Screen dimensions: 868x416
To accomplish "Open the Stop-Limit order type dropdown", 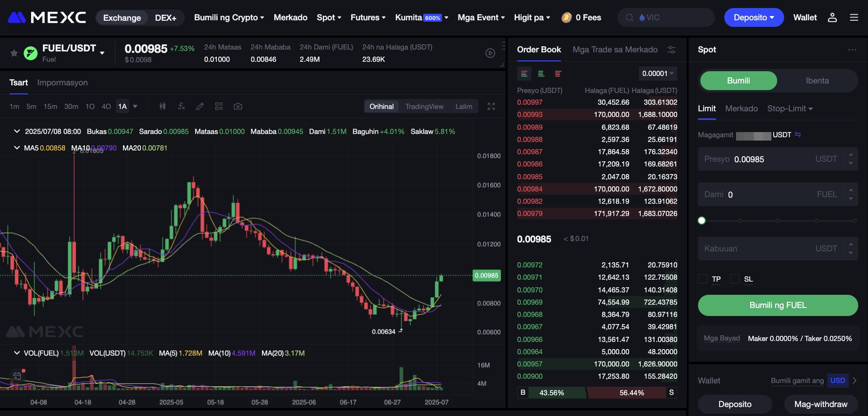I will pos(790,108).
